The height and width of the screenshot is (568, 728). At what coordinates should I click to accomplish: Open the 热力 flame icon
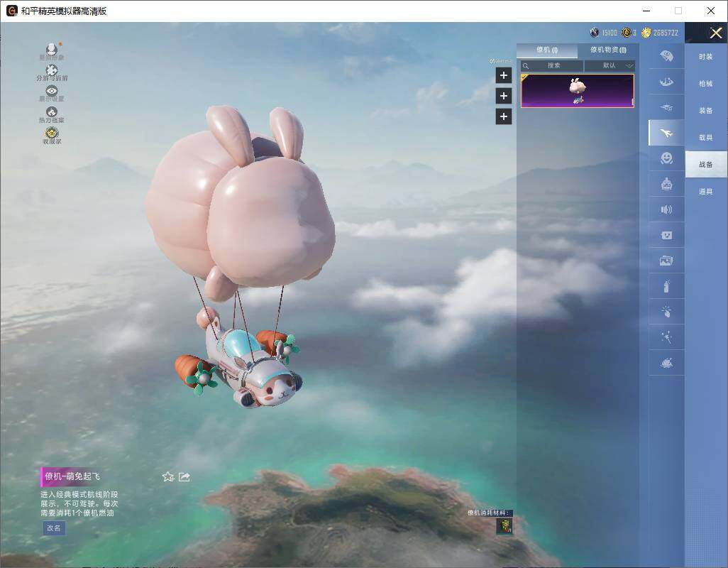coord(52,112)
